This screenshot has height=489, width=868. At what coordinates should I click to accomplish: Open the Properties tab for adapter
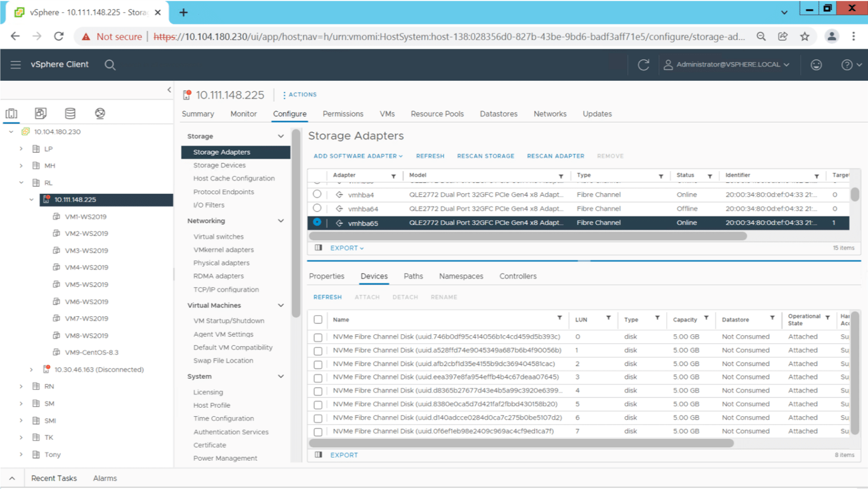327,276
